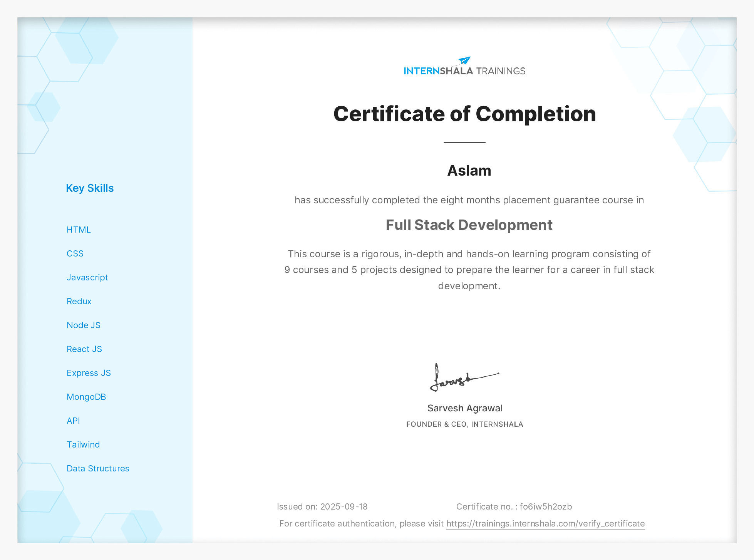The height and width of the screenshot is (560, 754).
Task: Click the 'This course is a rigorous' description line
Action: (469, 254)
